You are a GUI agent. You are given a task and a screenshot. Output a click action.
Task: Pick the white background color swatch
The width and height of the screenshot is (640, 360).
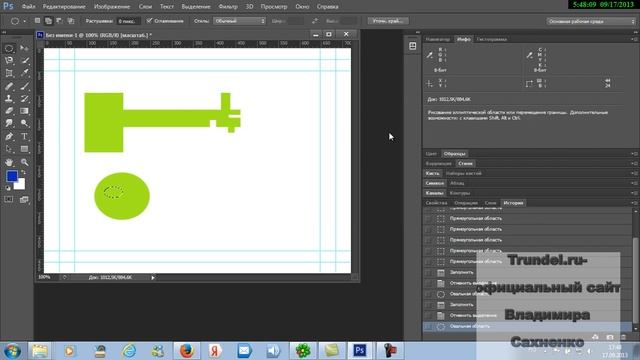(x=20, y=185)
